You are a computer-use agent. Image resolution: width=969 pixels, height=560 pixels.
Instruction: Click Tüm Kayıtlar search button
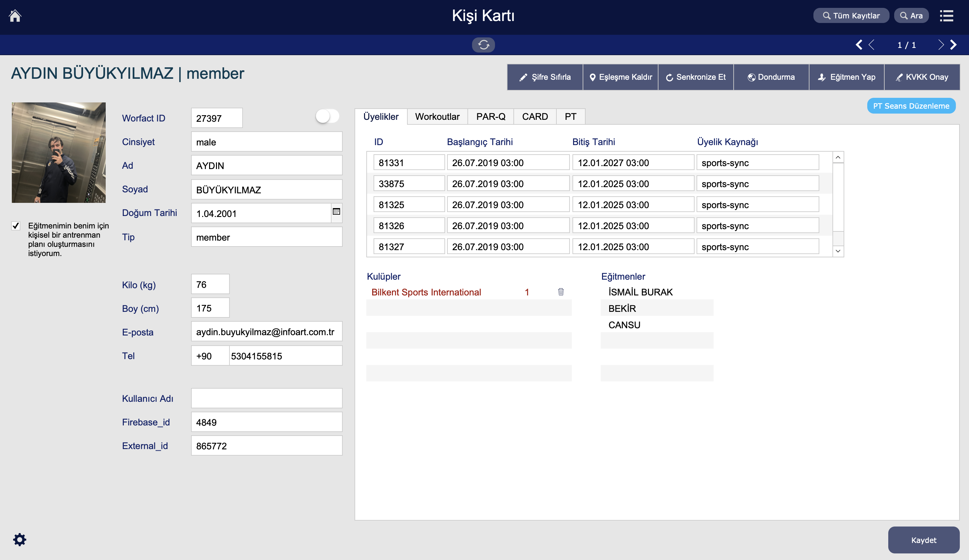tap(851, 16)
